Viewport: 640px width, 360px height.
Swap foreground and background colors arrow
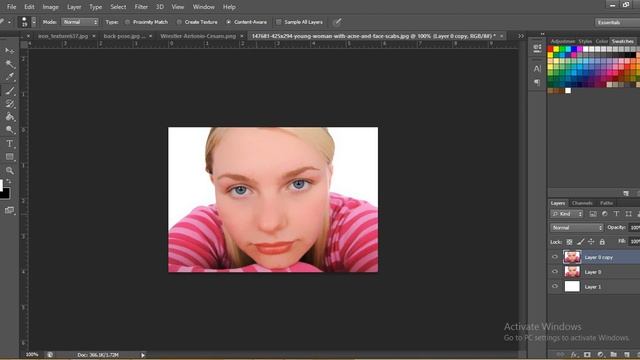pyautogui.click(x=9, y=181)
